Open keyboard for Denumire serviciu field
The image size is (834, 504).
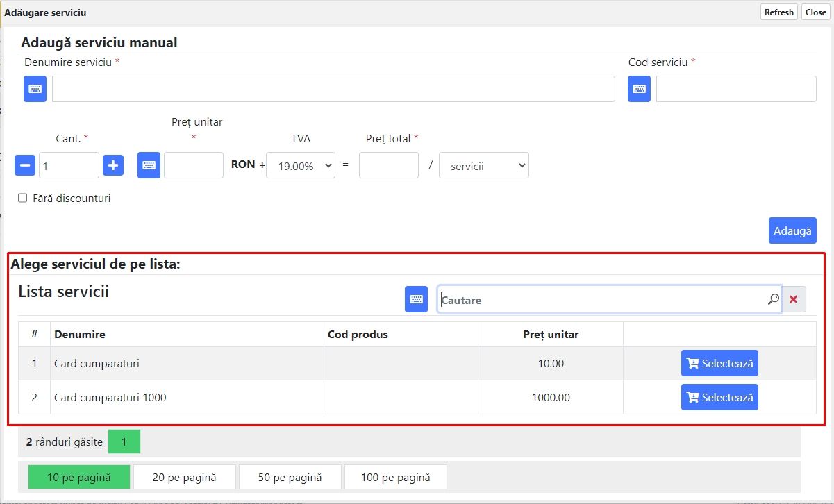(x=35, y=89)
